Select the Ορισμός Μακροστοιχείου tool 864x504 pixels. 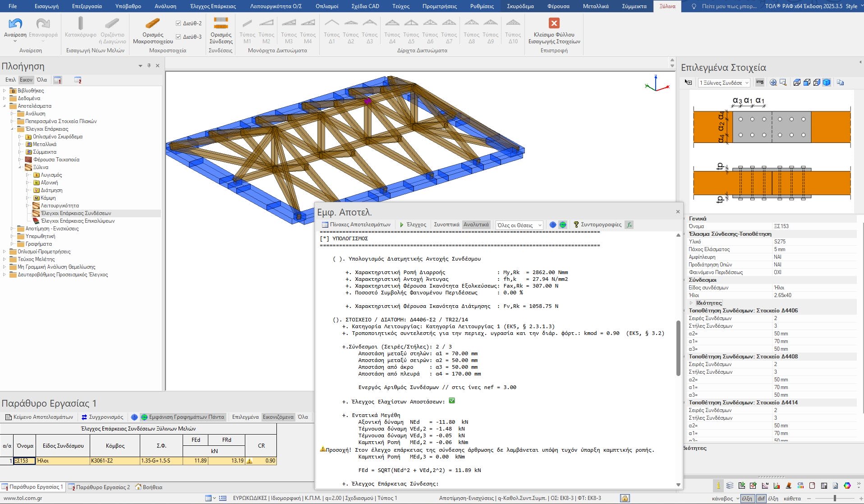click(x=152, y=23)
